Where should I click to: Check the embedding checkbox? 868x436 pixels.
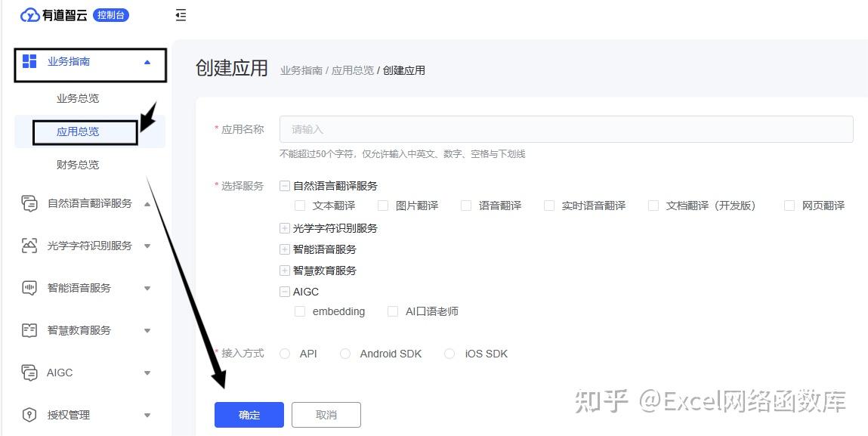click(300, 311)
